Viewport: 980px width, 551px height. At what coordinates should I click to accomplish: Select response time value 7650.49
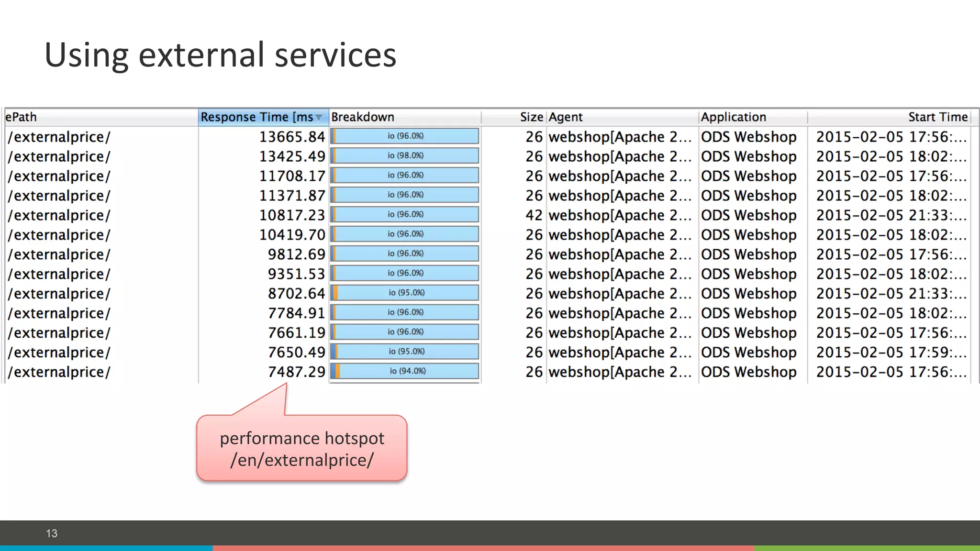coord(296,353)
